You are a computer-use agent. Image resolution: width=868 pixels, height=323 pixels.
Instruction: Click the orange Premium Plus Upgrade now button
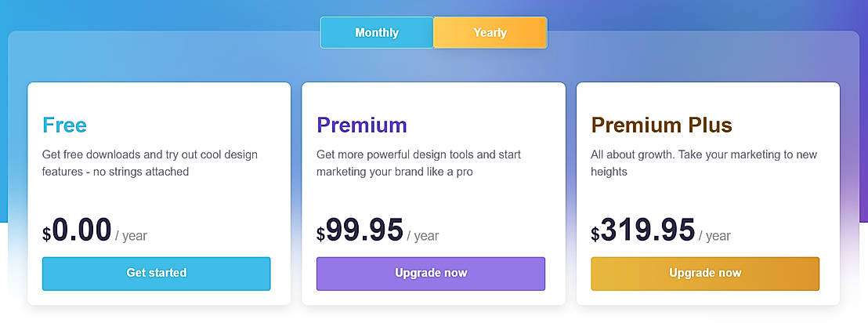[x=705, y=274]
